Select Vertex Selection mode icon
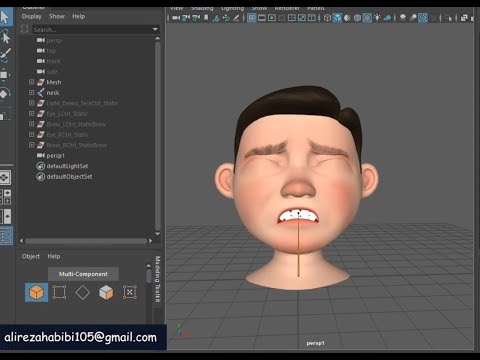Screen dimensions: 480x360 click(x=59, y=292)
